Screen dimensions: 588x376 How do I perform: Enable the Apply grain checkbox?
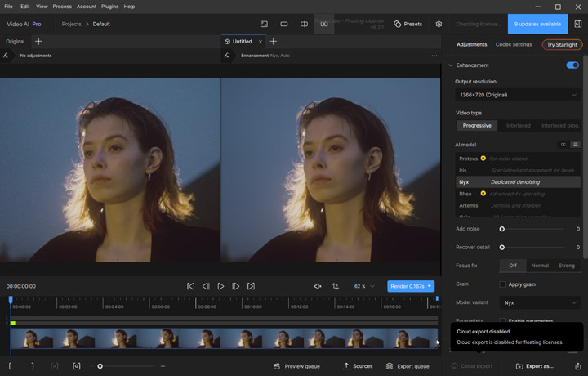click(x=502, y=284)
